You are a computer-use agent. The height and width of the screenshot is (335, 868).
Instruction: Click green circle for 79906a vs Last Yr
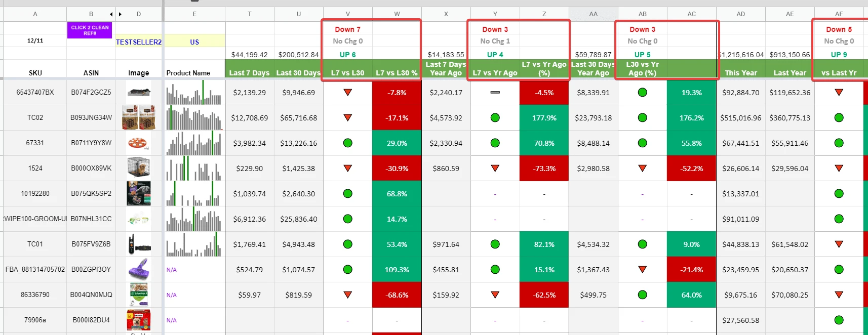839,320
